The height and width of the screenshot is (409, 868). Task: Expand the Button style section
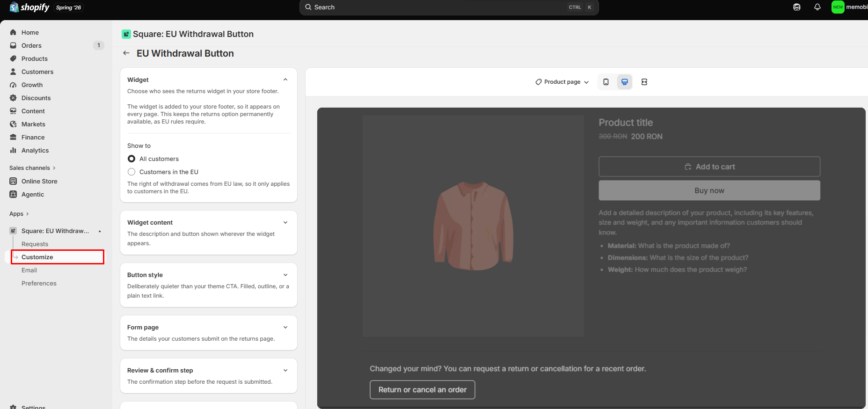click(285, 275)
